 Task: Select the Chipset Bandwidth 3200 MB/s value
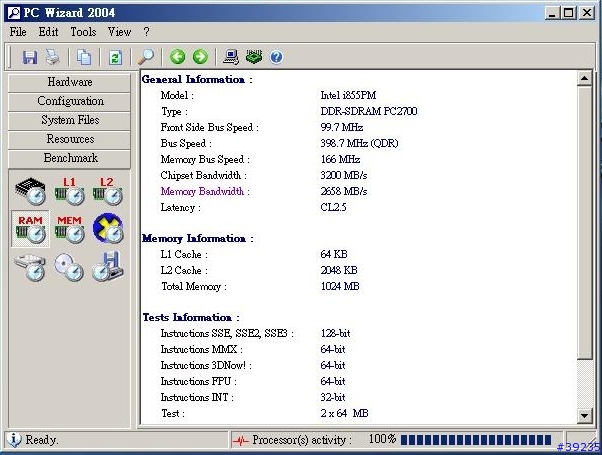[x=344, y=175]
